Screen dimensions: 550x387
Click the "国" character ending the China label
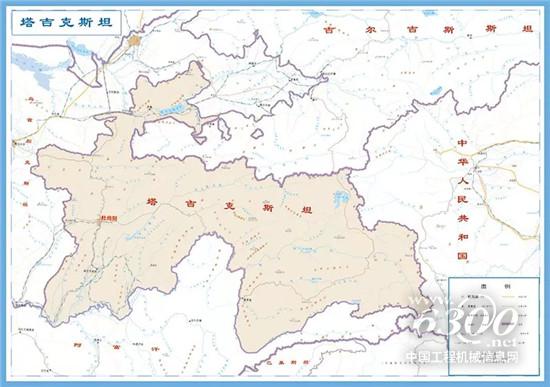pos(462,255)
